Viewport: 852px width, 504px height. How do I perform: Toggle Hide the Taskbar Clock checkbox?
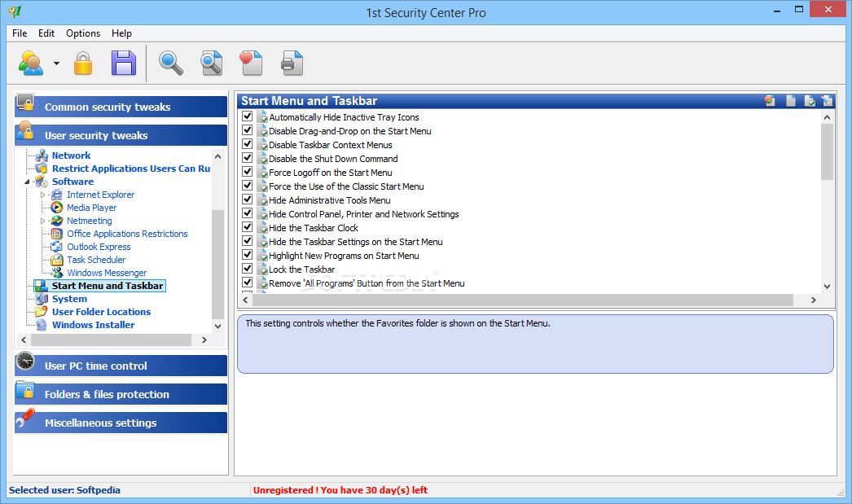[x=248, y=227]
